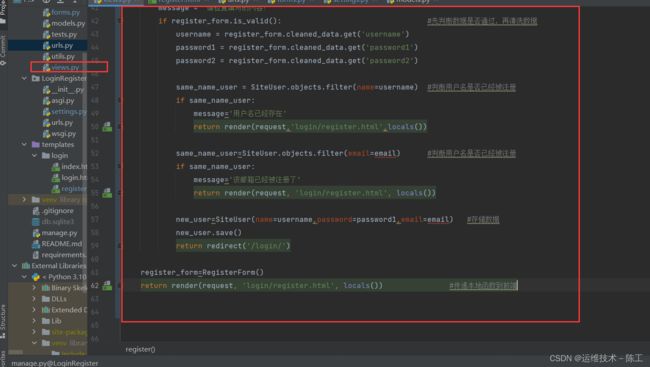Click the 'password2 = register_form.cleaned_data.get' line
650x367 pixels.
(297, 61)
